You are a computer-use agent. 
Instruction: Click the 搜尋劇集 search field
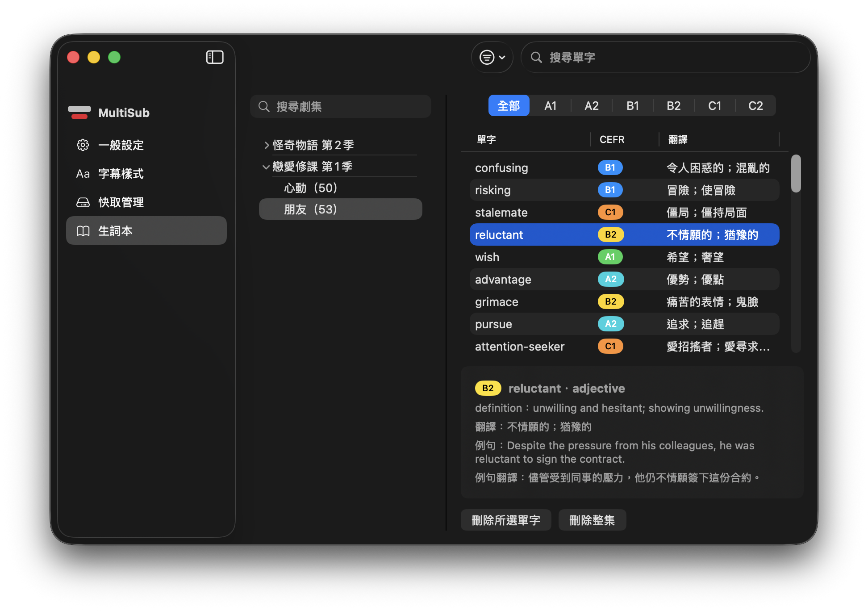pyautogui.click(x=341, y=106)
